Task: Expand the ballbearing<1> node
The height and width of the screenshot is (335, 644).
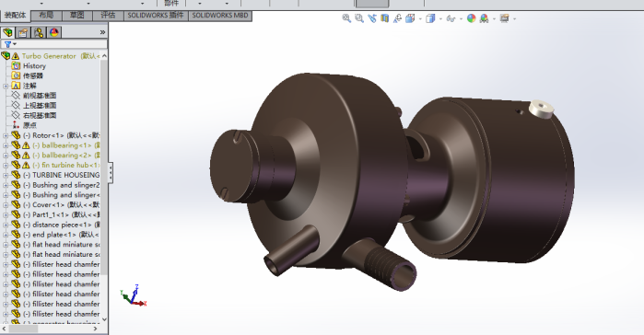Action: click(6, 145)
